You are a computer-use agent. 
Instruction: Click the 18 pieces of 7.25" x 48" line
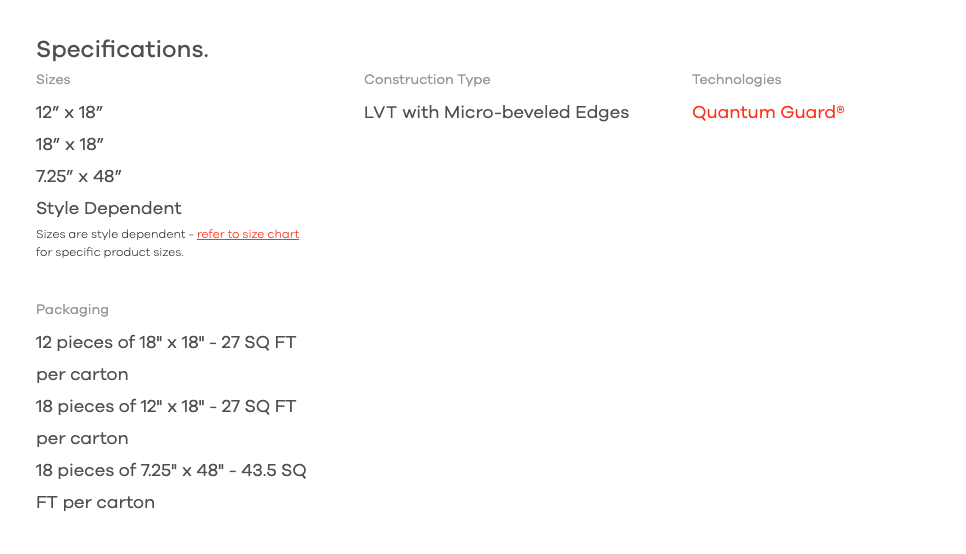pos(171,470)
